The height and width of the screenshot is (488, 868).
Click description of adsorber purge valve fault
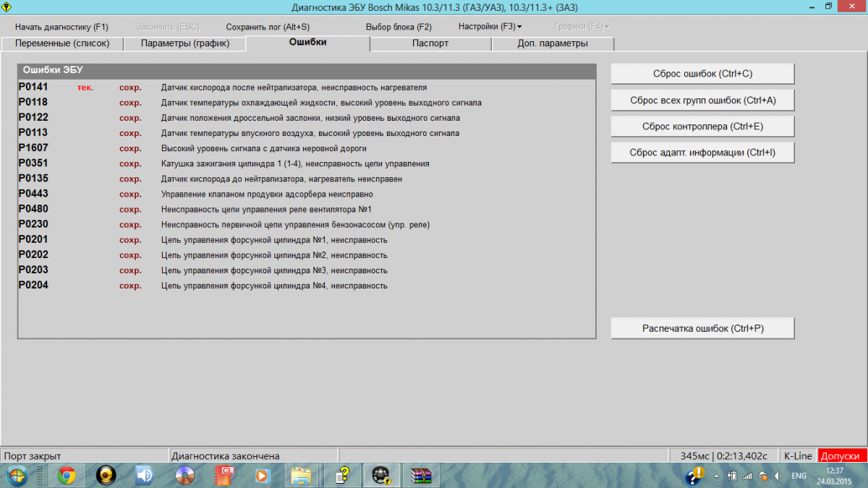(x=267, y=194)
